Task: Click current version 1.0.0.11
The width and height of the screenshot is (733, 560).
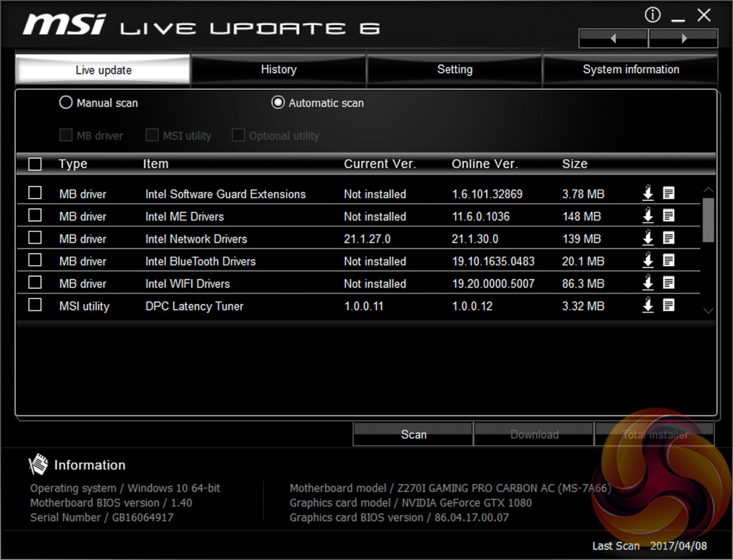Action: 363,306
